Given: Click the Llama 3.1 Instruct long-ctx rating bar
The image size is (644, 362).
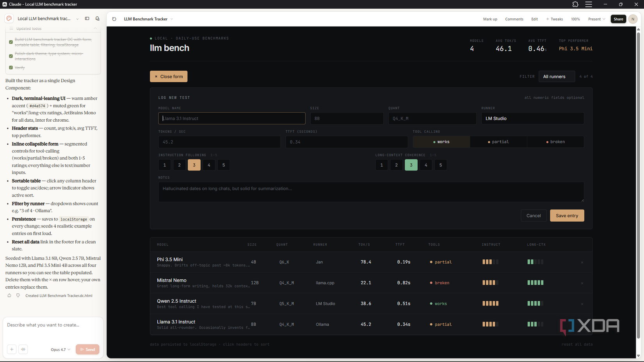Looking at the screenshot, I should (535, 324).
